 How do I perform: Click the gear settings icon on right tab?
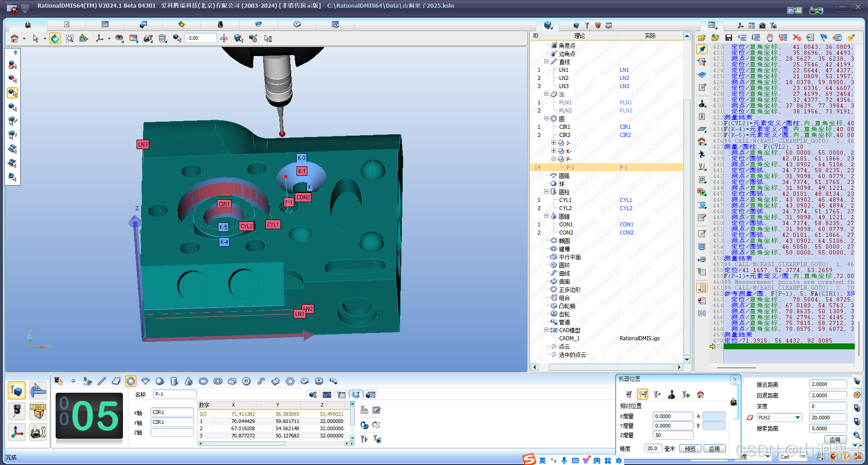pos(857,395)
